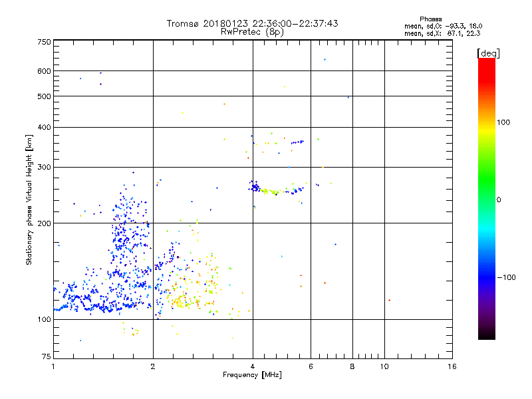Click the "mean, sd,O: -93.3, 18.0" text
Viewport: 532px width, 399px height.
click(x=443, y=26)
